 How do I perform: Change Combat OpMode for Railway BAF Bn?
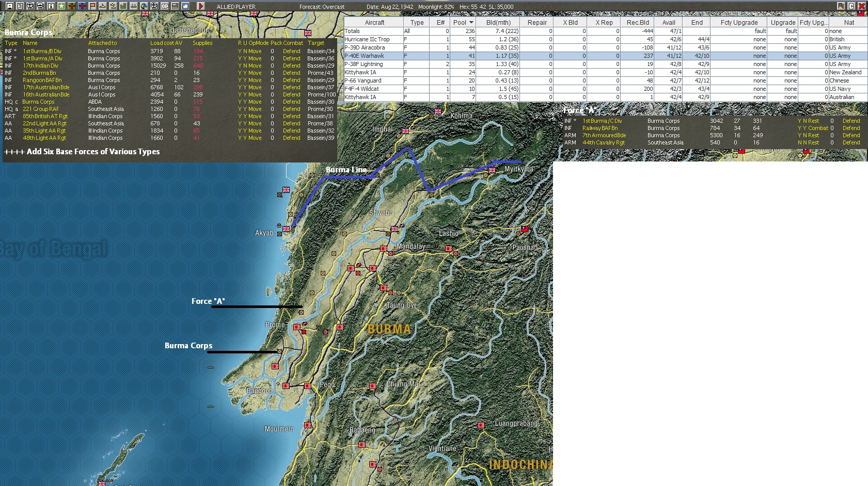click(818, 128)
